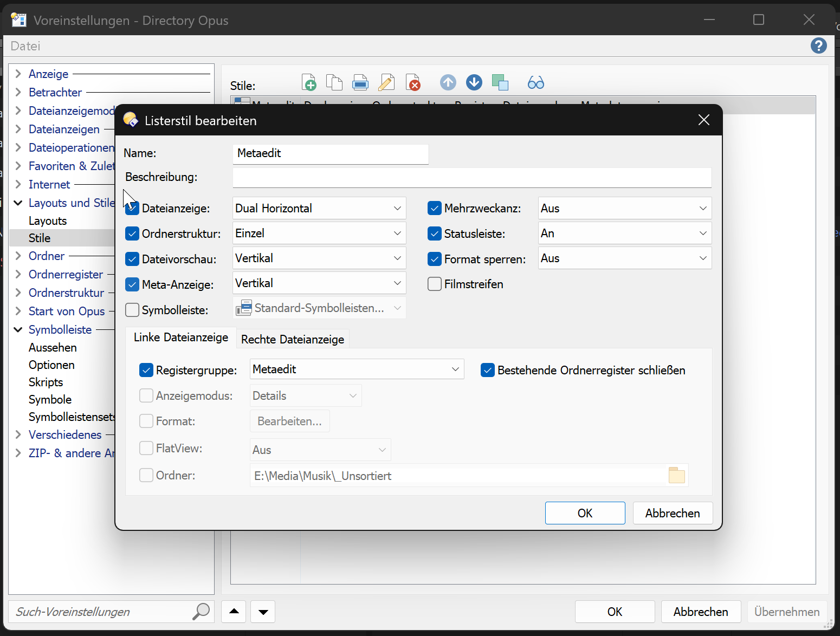Toggle the Statusleiste checkbox
The height and width of the screenshot is (636, 840).
click(x=435, y=233)
